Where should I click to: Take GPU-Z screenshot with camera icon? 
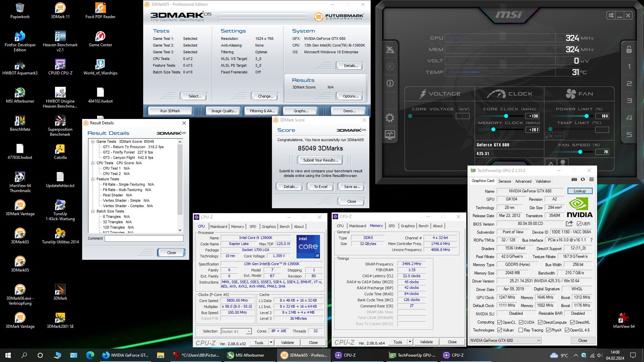pyautogui.click(x=574, y=180)
